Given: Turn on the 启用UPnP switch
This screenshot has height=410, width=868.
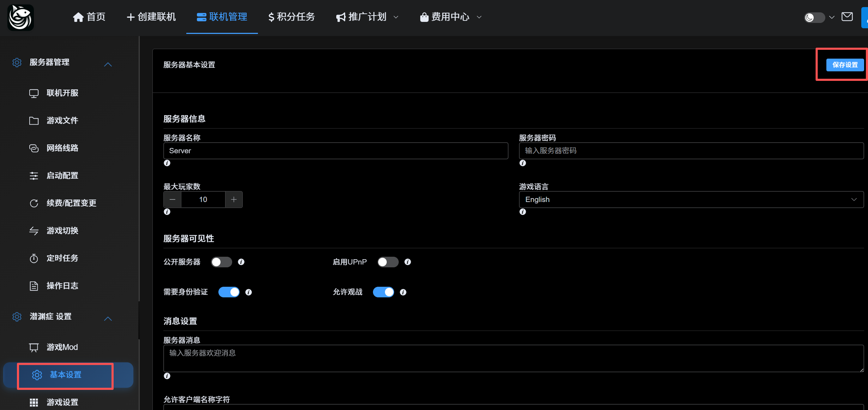Looking at the screenshot, I should coord(388,262).
